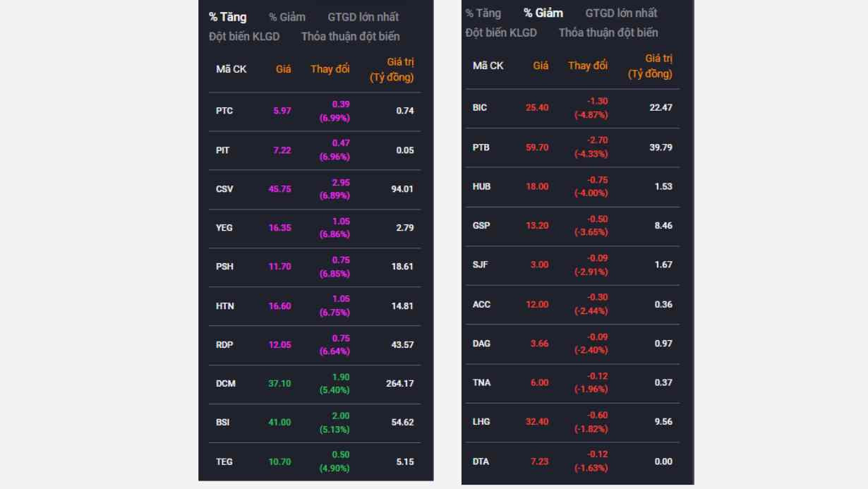Sort by the Giá column in right table
The image size is (868, 489).
click(x=541, y=65)
